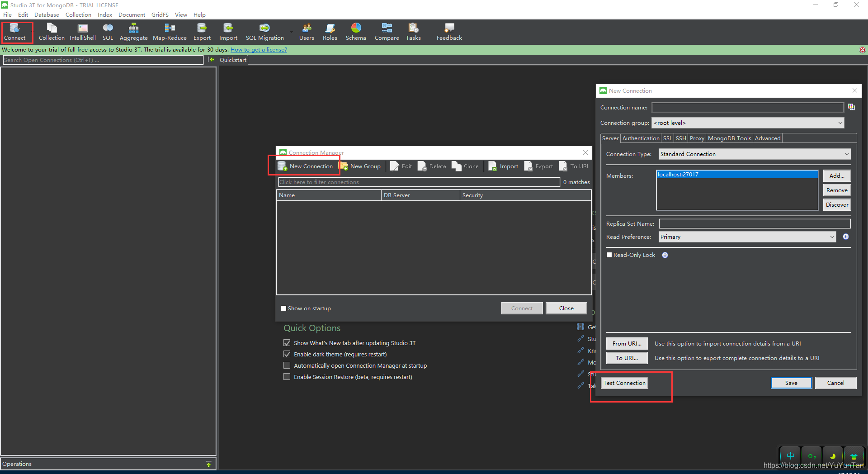The width and height of the screenshot is (868, 474).
Task: Open the File menu
Action: coord(7,15)
